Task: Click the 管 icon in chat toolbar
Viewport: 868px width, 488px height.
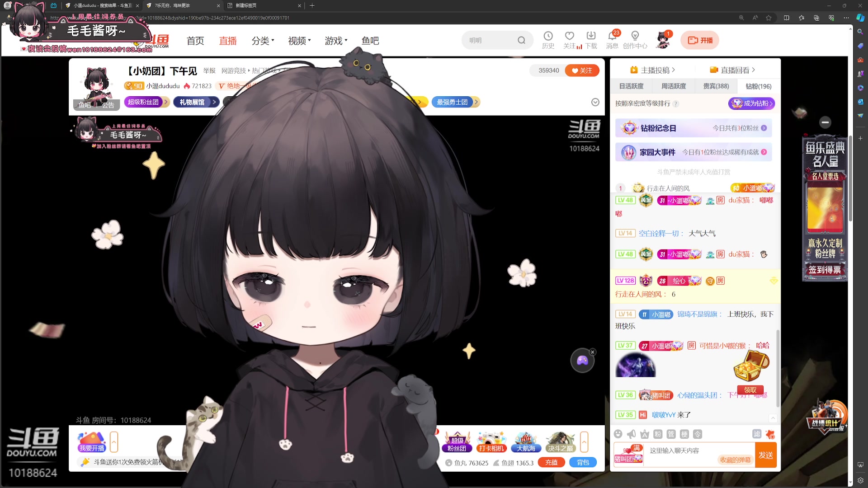Action: click(671, 434)
